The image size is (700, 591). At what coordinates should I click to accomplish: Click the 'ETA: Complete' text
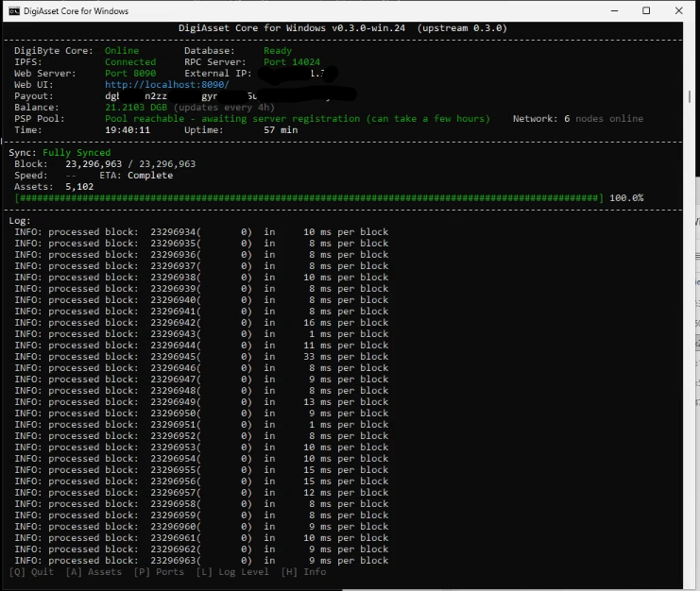[136, 176]
